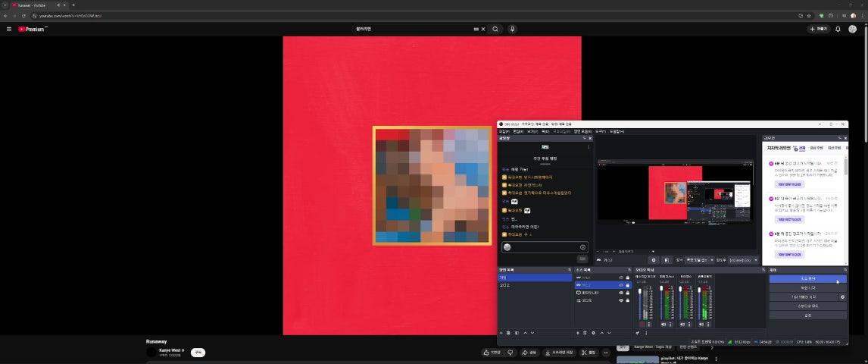Toggle lock on the first source
Image resolution: width=868 pixels, height=364 pixels.
click(x=628, y=278)
